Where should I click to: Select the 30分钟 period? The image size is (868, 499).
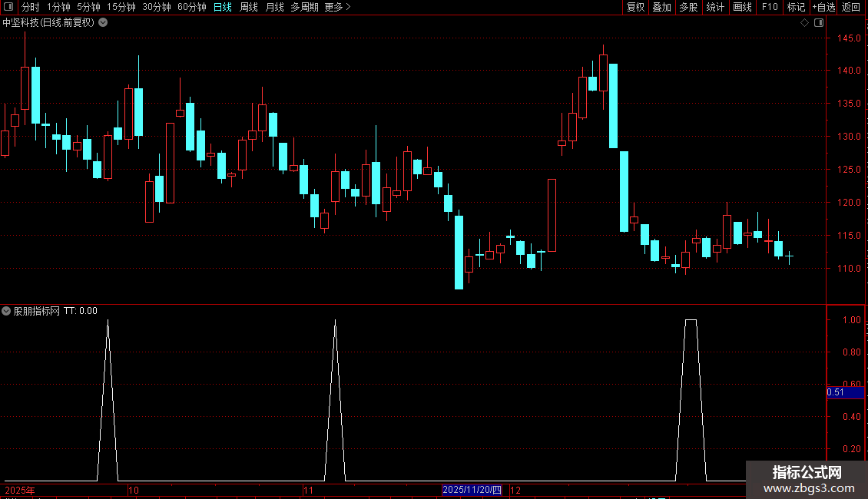point(156,7)
